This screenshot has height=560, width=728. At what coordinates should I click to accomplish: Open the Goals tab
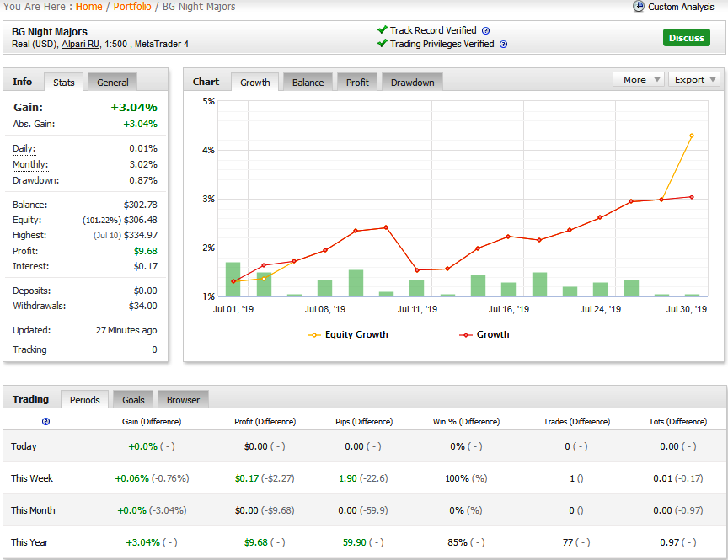(133, 399)
